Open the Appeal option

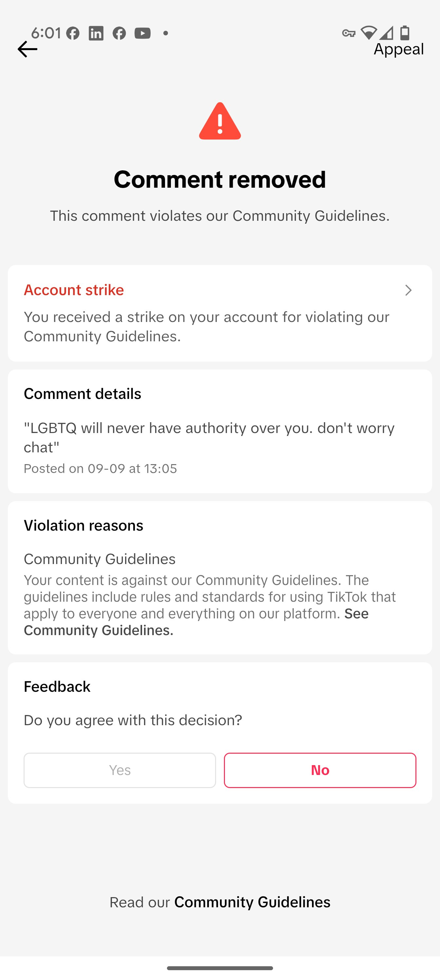pyautogui.click(x=398, y=49)
